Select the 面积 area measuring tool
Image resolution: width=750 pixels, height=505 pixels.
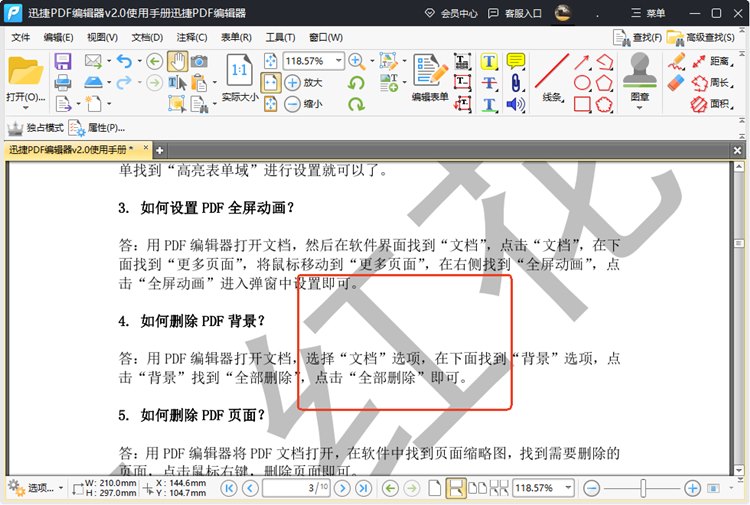tap(713, 104)
